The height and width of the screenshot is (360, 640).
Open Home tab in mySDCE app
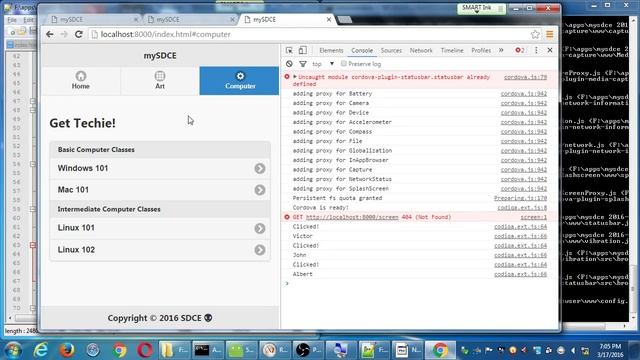81,80
